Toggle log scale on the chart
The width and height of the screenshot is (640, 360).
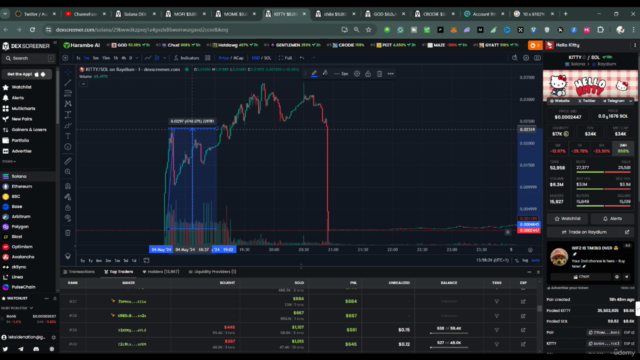pyautogui.click(x=525, y=260)
